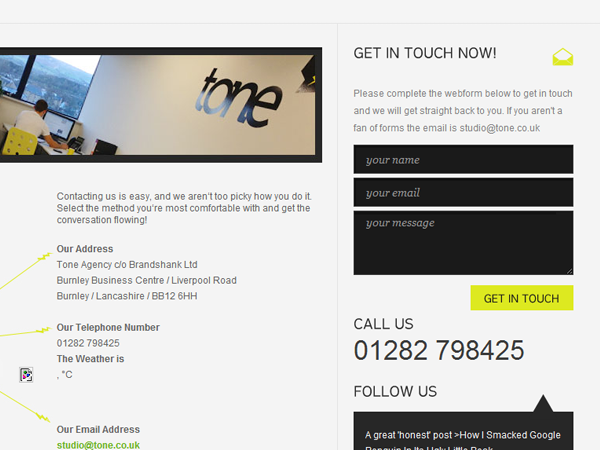Click the message box resize handle
The height and width of the screenshot is (450, 600).
tap(569, 271)
